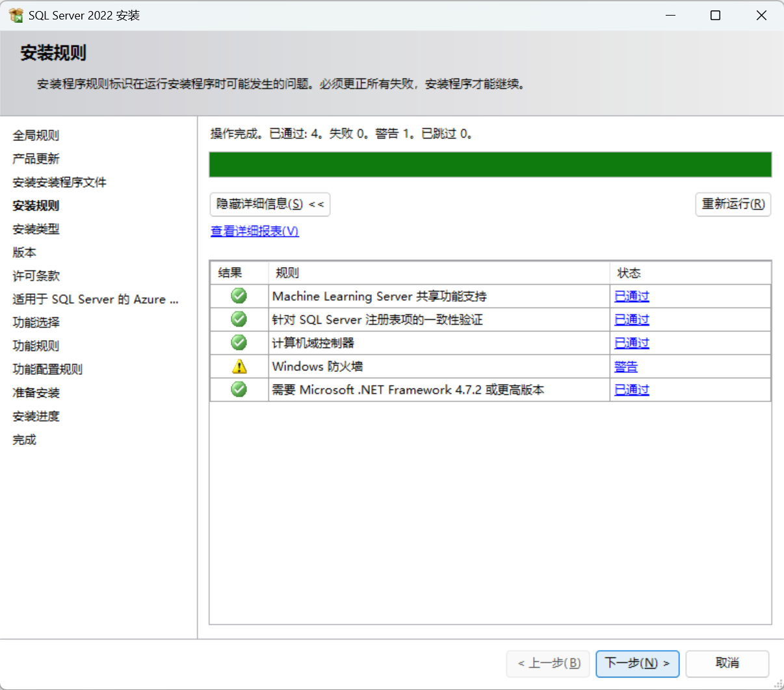The width and height of the screenshot is (784, 690).
Task: Click the 计算机域控制器 rule text
Action: 313,343
